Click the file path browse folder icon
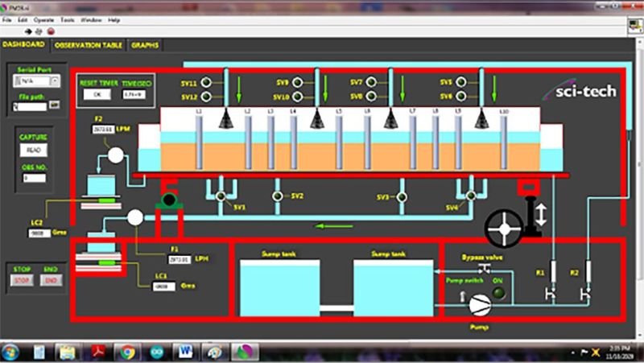Image resolution: width=644 pixels, height=363 pixels. click(55, 106)
